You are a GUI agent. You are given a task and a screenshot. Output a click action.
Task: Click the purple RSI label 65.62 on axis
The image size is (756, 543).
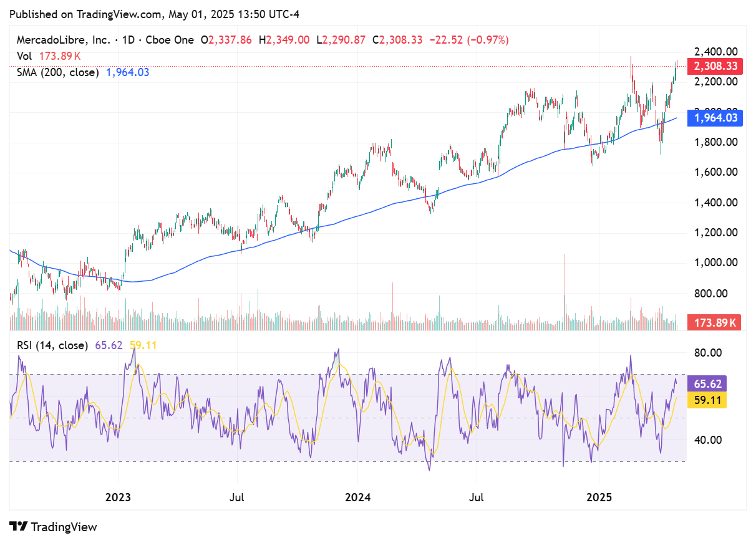707,385
